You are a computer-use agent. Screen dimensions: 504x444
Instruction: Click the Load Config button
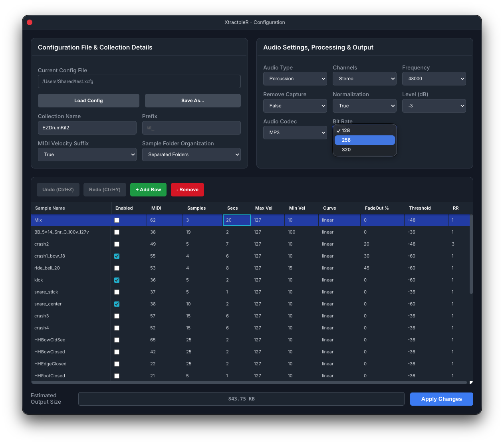(x=88, y=100)
